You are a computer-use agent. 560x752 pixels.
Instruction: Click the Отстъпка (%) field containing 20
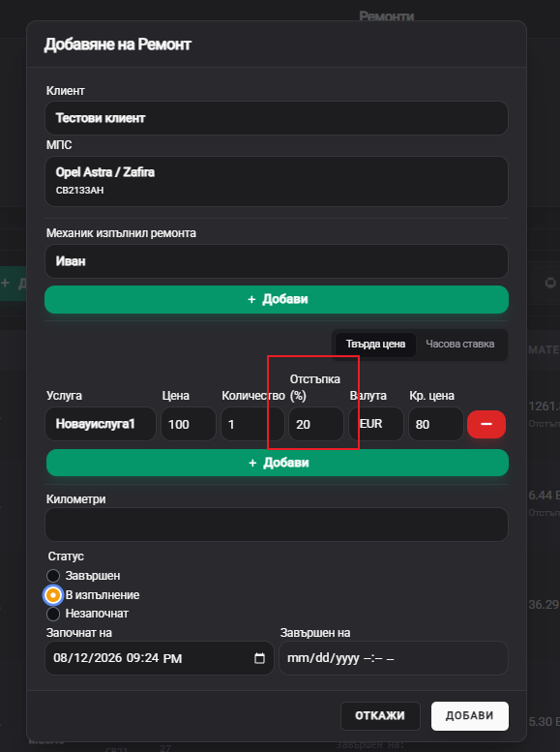pos(316,424)
